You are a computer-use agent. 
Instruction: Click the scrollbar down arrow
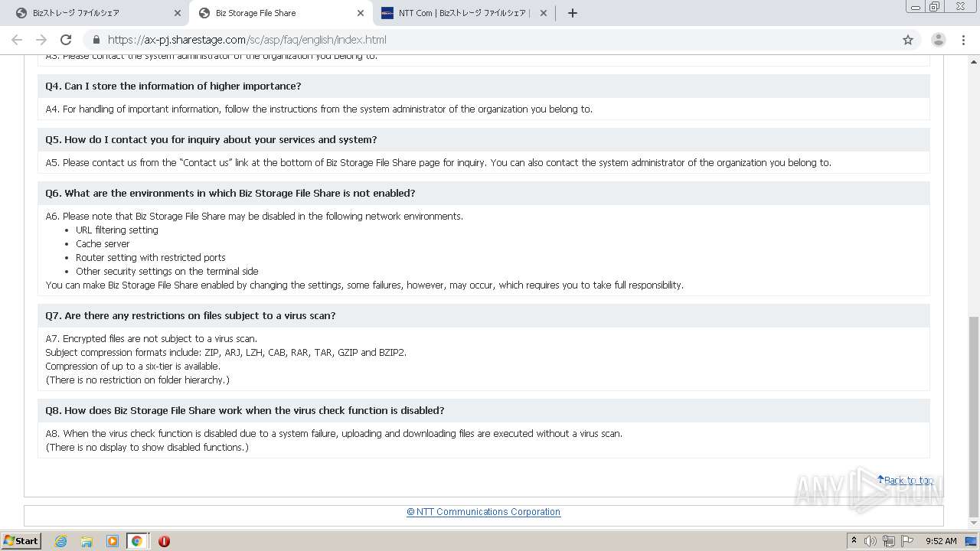click(974, 523)
